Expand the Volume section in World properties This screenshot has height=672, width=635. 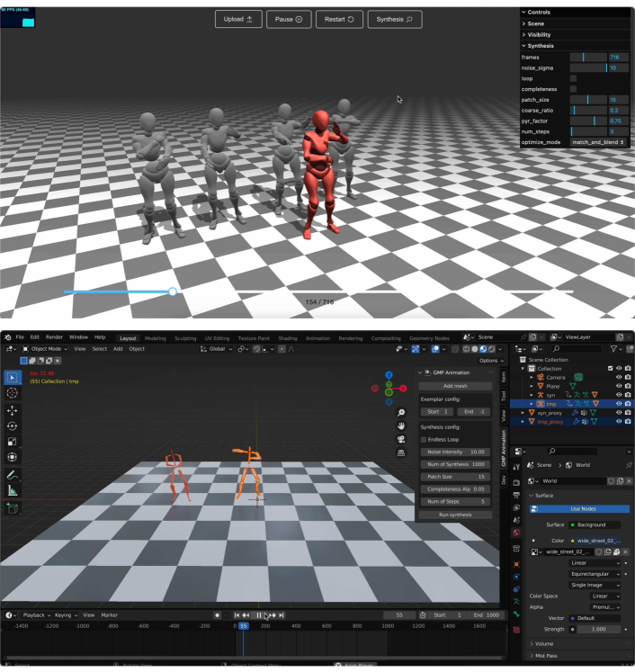pos(544,644)
